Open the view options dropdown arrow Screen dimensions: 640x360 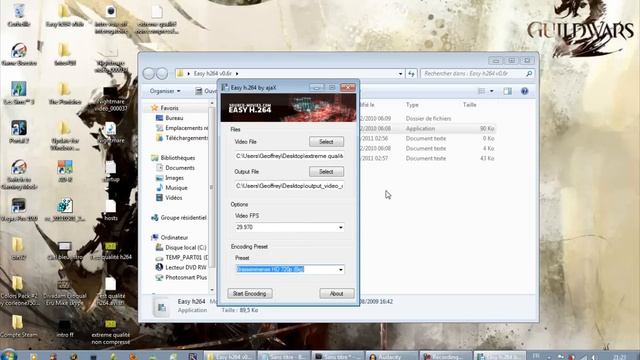coord(491,91)
